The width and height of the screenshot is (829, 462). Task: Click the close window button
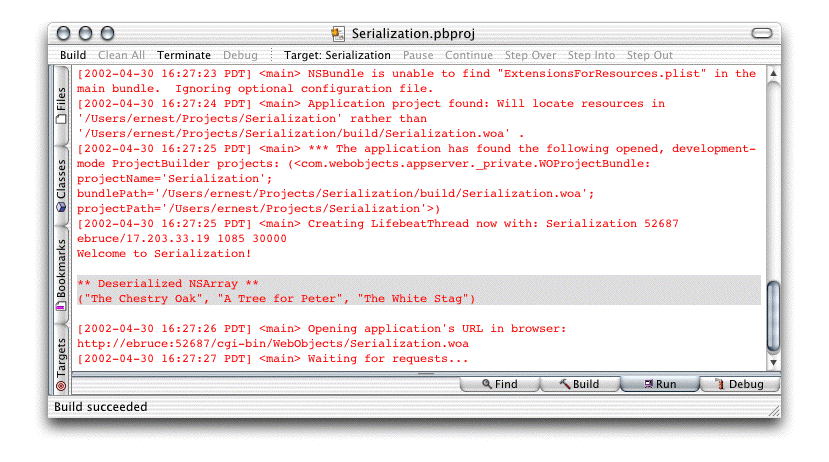[x=63, y=33]
